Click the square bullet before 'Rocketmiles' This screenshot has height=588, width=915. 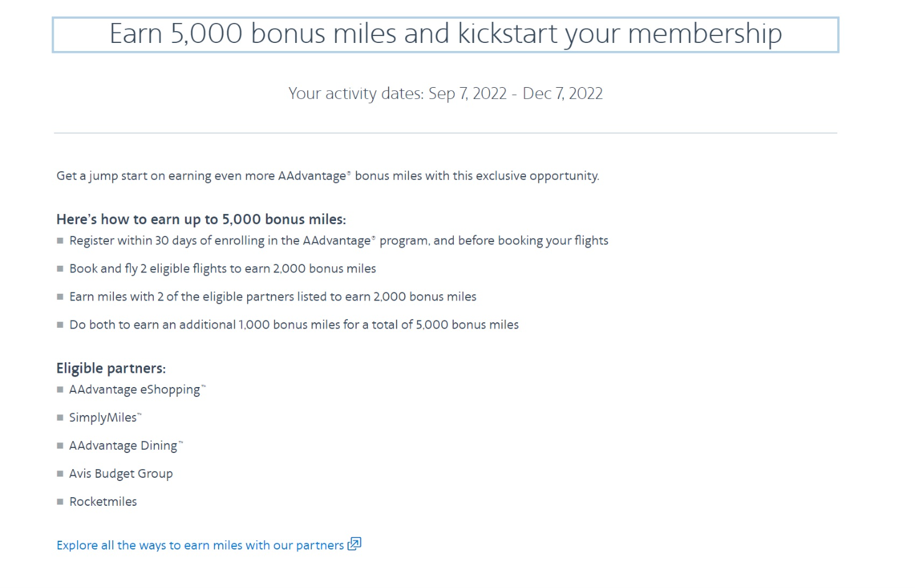pyautogui.click(x=60, y=502)
